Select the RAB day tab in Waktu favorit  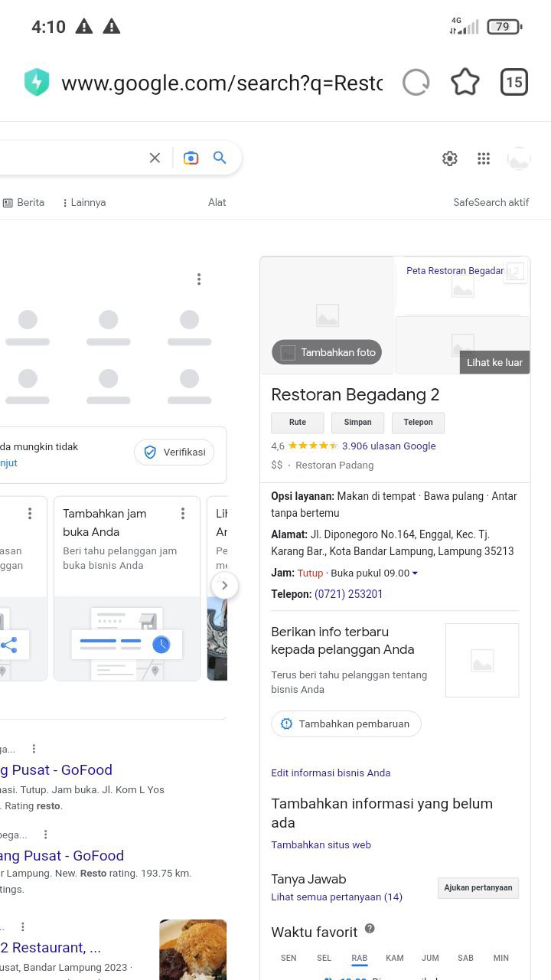click(359, 958)
